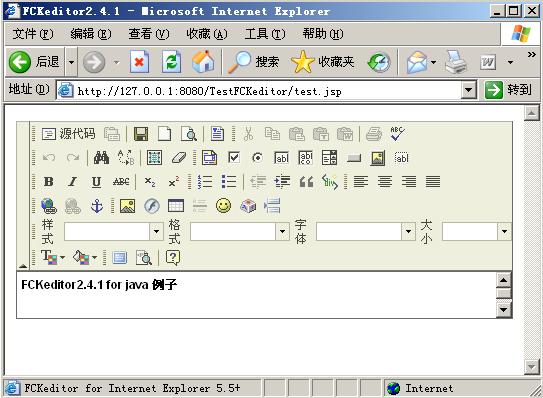Image resolution: width=543 pixels, height=398 pixels.
Task: Insert a Form element icon
Action: pos(209,158)
